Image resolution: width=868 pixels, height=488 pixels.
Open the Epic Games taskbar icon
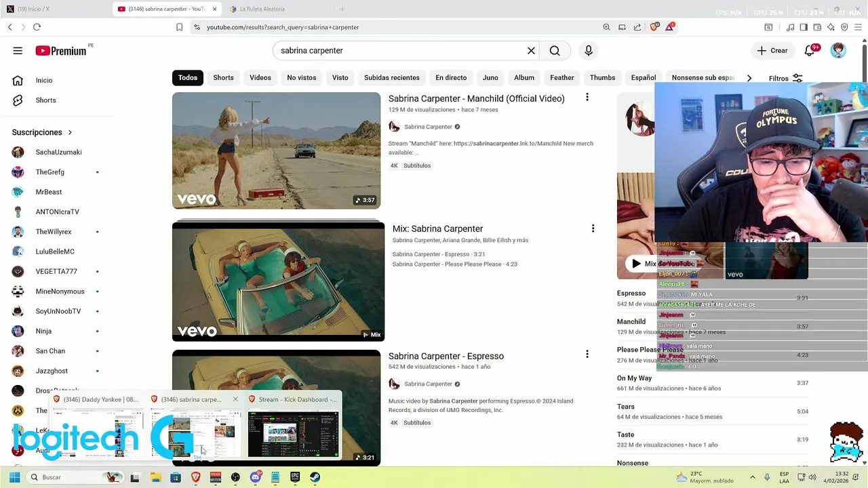click(x=295, y=477)
